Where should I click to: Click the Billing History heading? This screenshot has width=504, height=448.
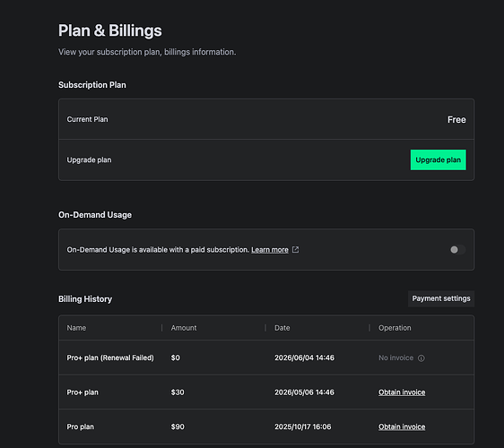click(x=85, y=299)
